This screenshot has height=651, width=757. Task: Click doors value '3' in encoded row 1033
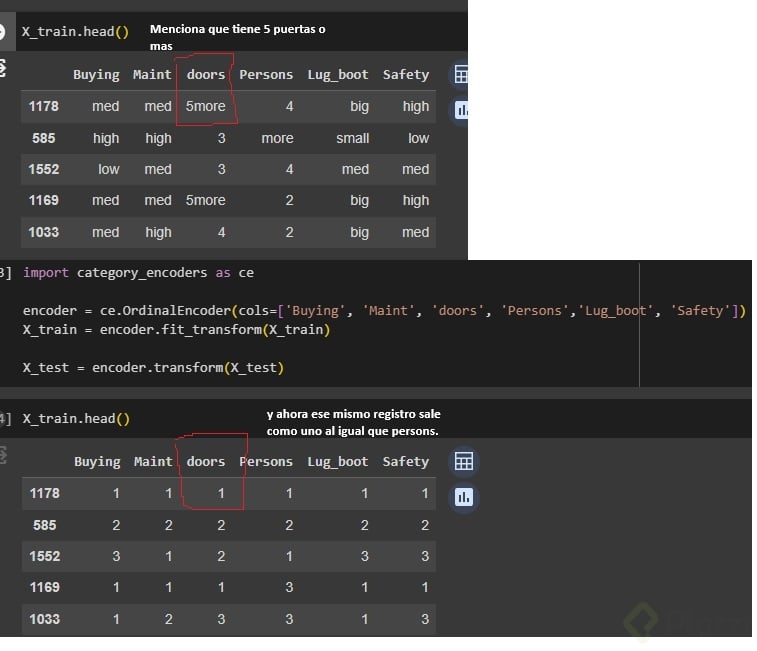pyautogui.click(x=221, y=620)
